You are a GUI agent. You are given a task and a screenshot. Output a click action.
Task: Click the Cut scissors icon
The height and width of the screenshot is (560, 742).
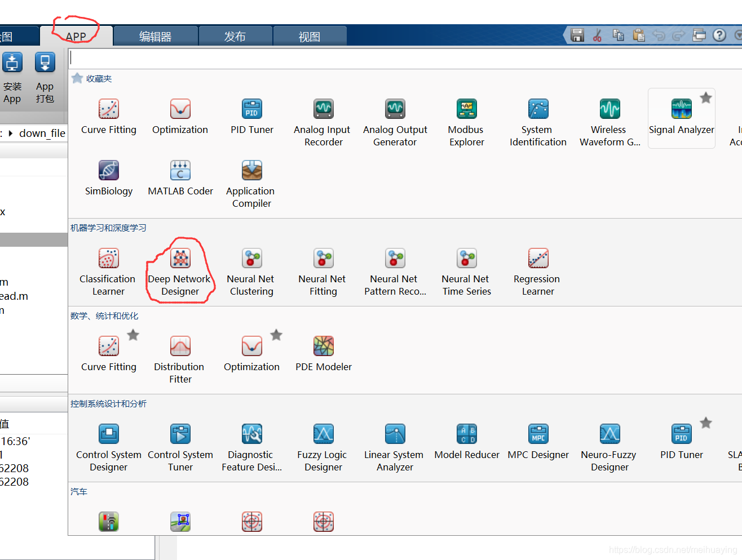click(598, 35)
